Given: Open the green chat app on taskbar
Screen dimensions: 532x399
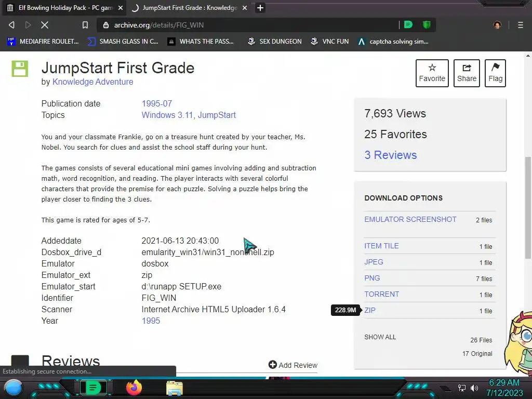Looking at the screenshot, I should (94, 388).
